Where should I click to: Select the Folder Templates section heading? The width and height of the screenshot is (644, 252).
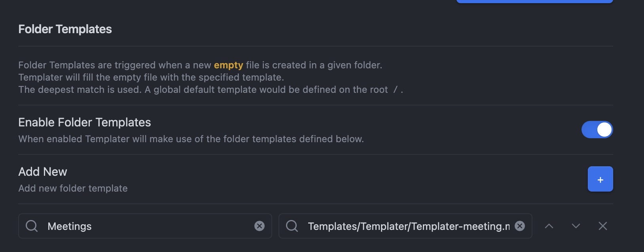tap(64, 29)
